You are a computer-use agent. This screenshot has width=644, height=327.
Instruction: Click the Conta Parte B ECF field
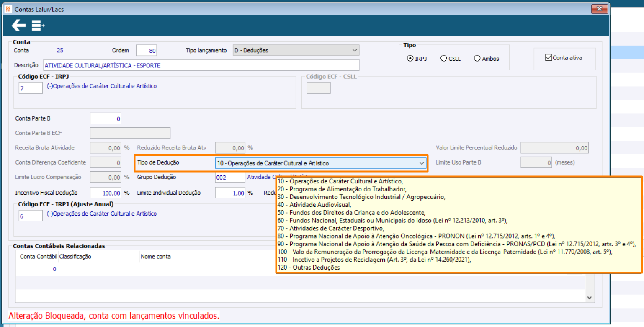[130, 133]
